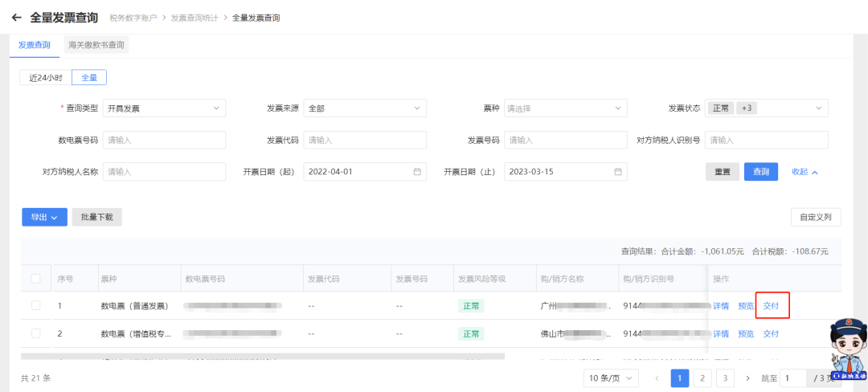This screenshot has width=868, height=392.
Task: Click the horizontal table scrollbar
Action: [x=263, y=357]
